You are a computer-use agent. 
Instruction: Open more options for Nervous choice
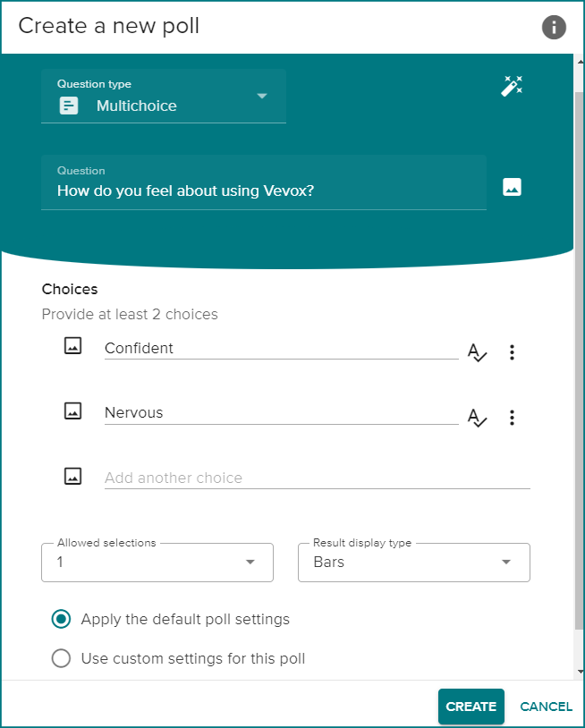512,418
